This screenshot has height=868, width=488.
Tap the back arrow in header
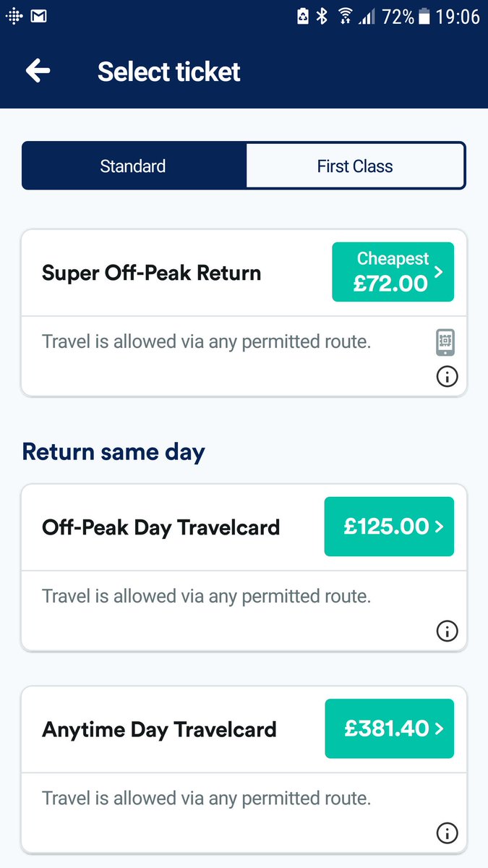point(38,71)
